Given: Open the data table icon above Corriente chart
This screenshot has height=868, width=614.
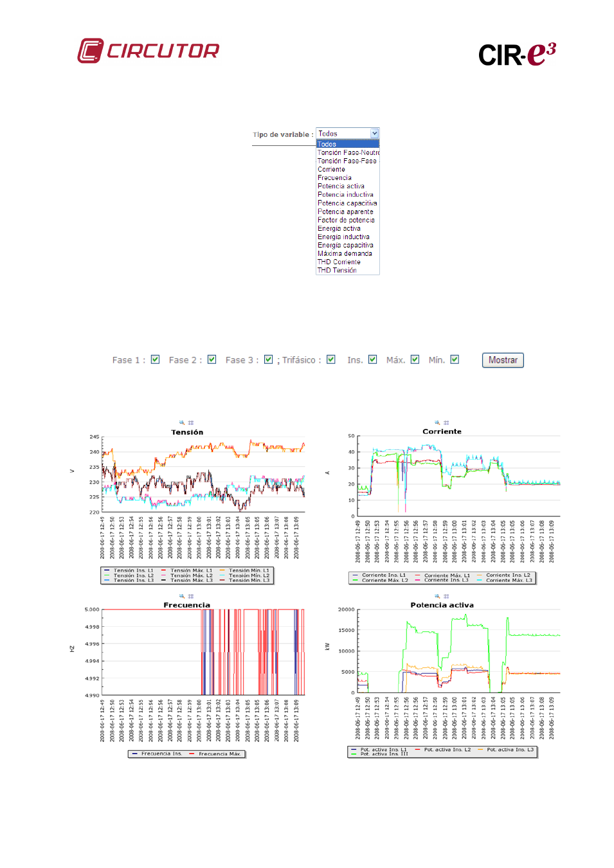Looking at the screenshot, I should point(446,423).
